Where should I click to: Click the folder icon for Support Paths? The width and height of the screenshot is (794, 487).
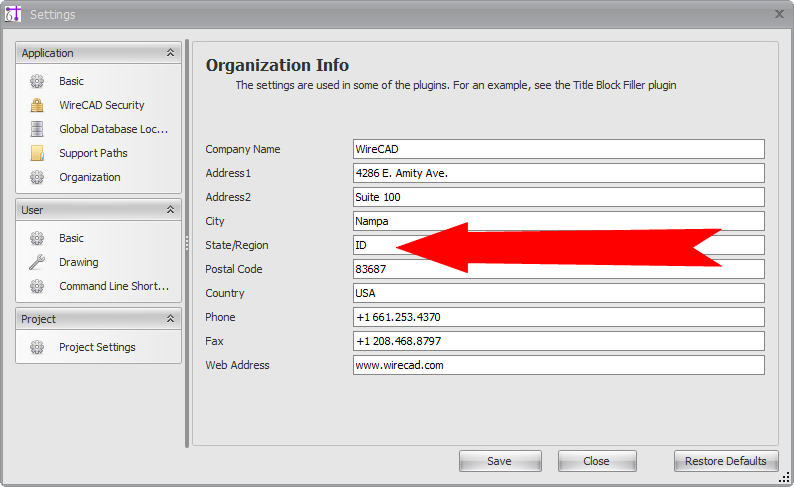click(37, 153)
